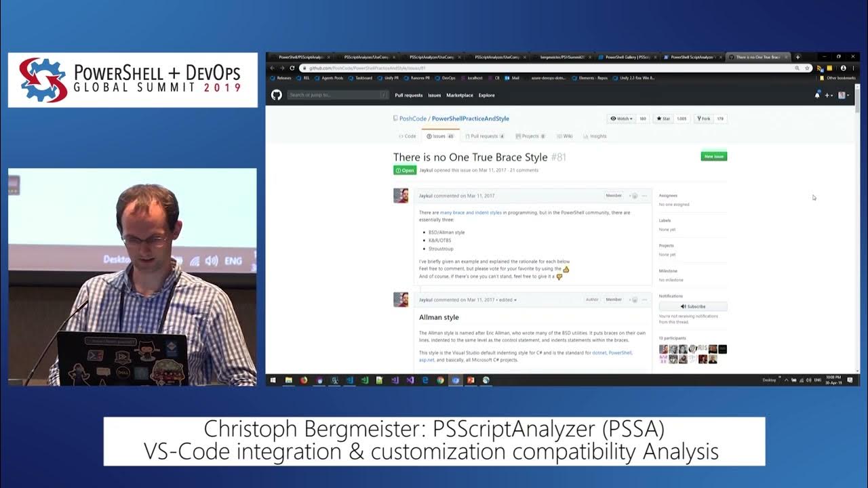The image size is (868, 488).
Task: Open the Other bookmarks folder
Action: coord(838,78)
